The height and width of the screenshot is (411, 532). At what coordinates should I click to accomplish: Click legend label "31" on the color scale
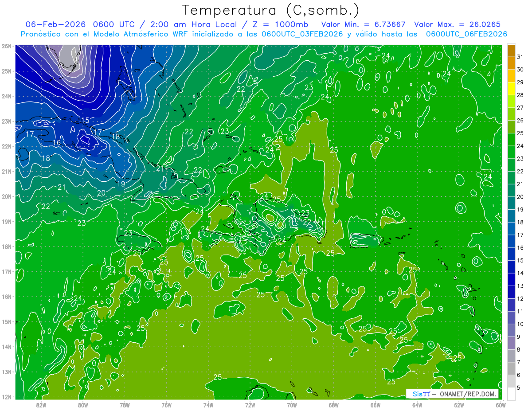[520, 57]
